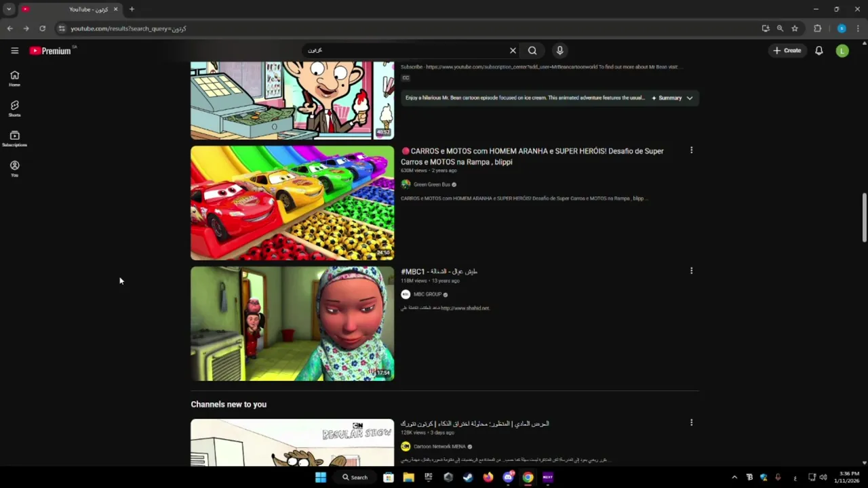This screenshot has width=868, height=488.
Task: Open the Chrome extensions puzzle icon
Action: click(817, 28)
